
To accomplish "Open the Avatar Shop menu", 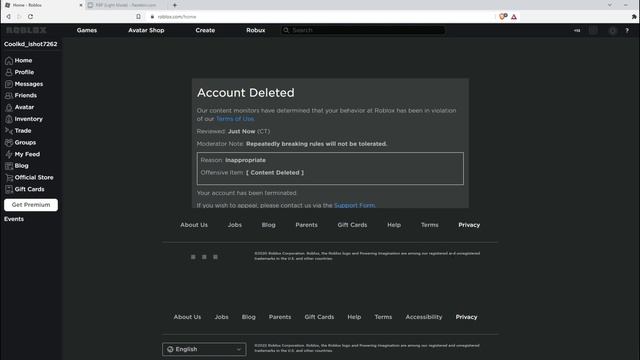I will click(x=146, y=30).
